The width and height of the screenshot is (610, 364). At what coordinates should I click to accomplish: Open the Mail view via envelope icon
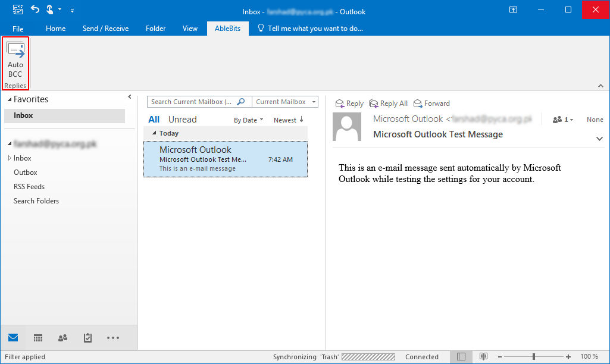click(12, 338)
